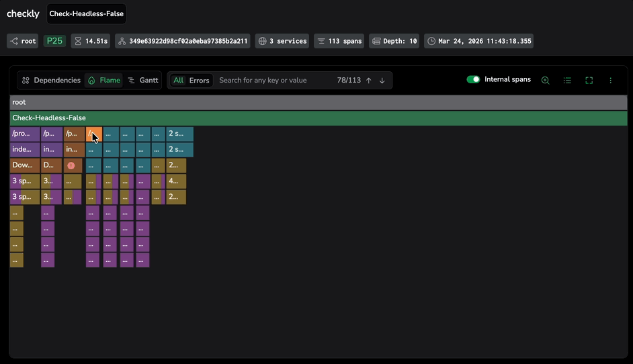Click the fullscreen expand icon

click(x=589, y=80)
